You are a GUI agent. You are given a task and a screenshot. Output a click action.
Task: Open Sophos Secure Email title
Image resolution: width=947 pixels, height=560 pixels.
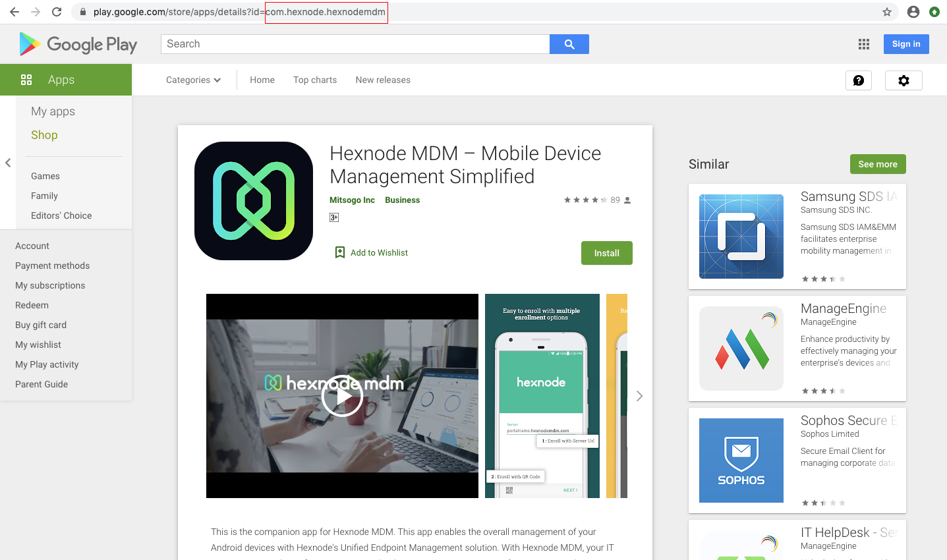pyautogui.click(x=849, y=420)
